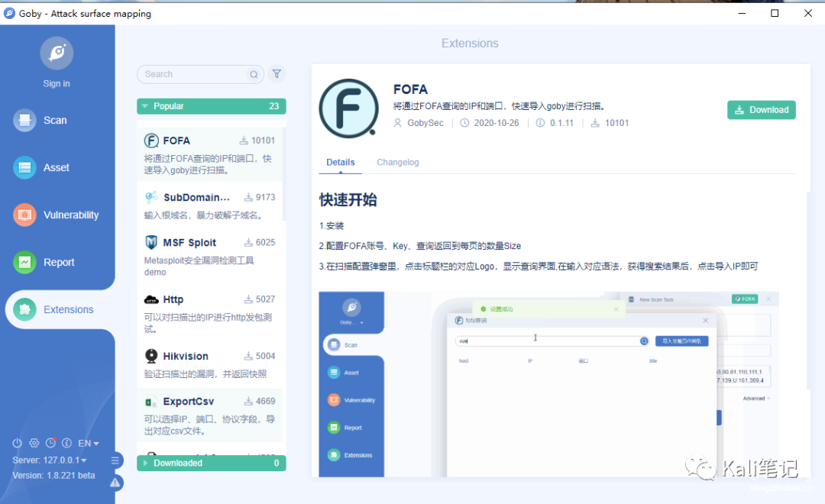This screenshot has width=825, height=504.
Task: Switch to the Changelog tab
Action: (399, 162)
